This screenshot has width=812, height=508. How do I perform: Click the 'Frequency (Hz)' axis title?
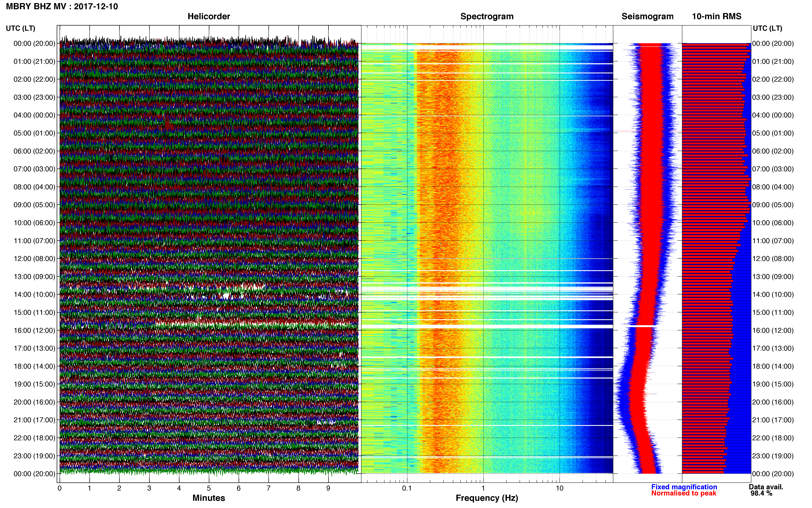coord(487,498)
